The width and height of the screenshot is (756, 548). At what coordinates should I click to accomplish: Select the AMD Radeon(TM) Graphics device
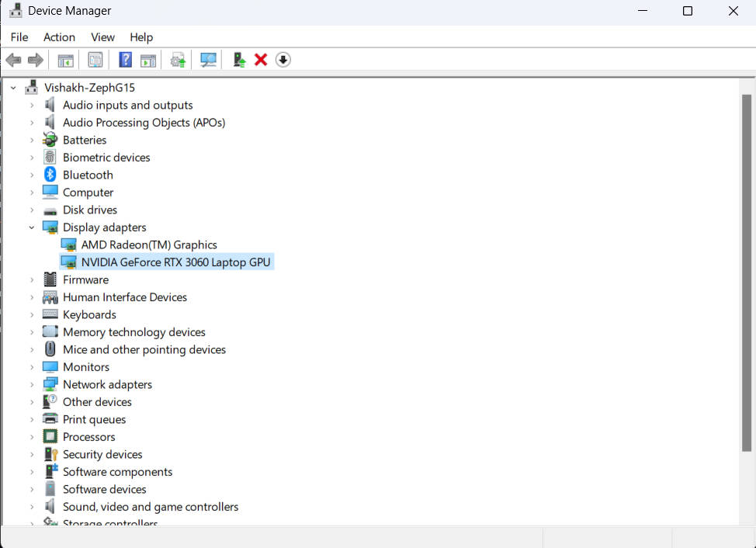(x=150, y=244)
